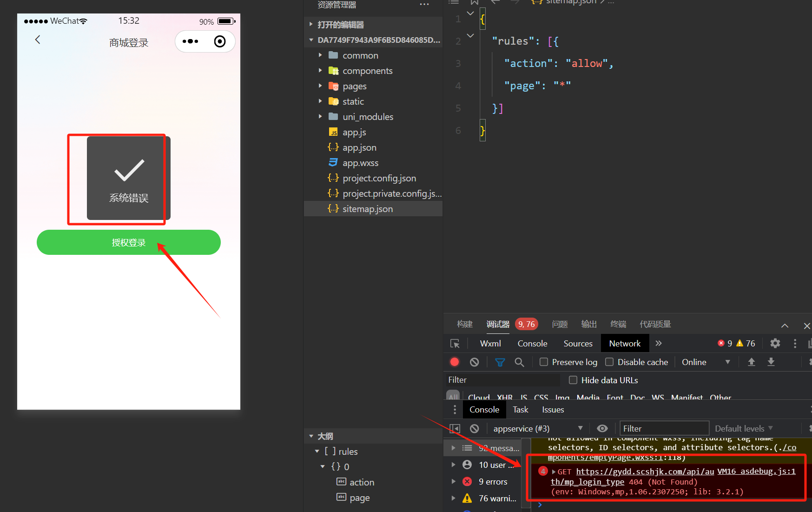Select the action entry in the outline
The image size is (812, 512).
coord(362,482)
